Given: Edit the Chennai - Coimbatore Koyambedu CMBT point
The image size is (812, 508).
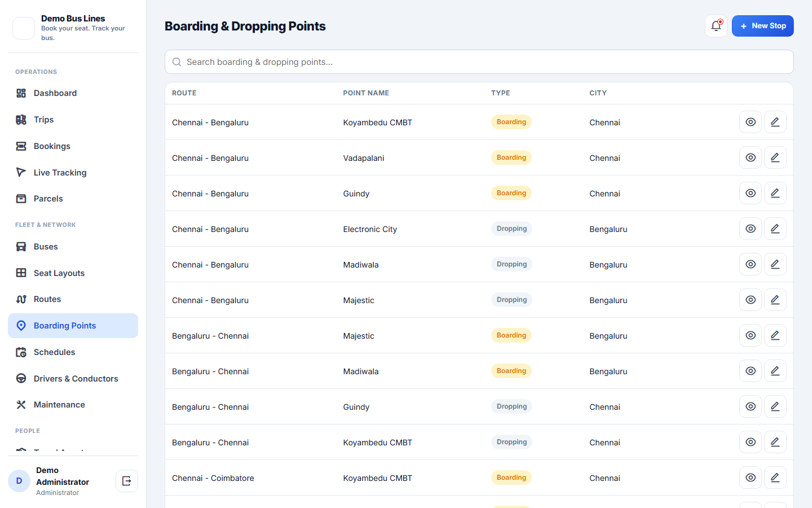Looking at the screenshot, I should point(775,478).
